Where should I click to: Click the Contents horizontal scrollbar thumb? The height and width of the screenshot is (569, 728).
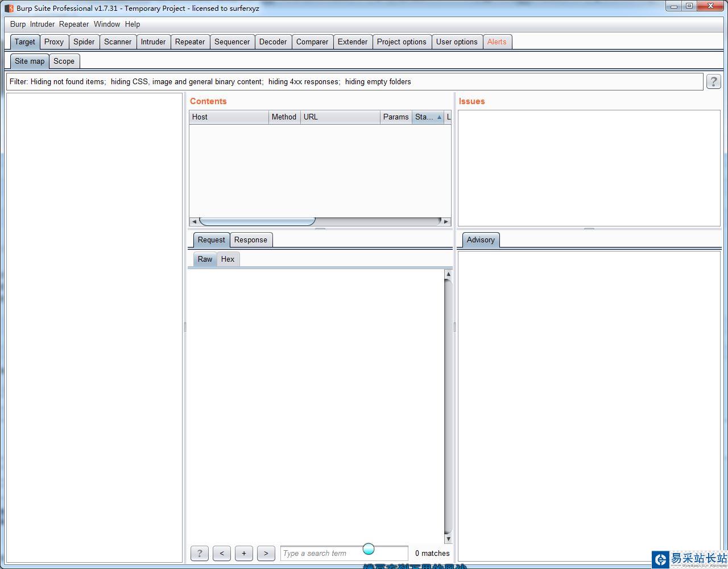[x=257, y=221]
